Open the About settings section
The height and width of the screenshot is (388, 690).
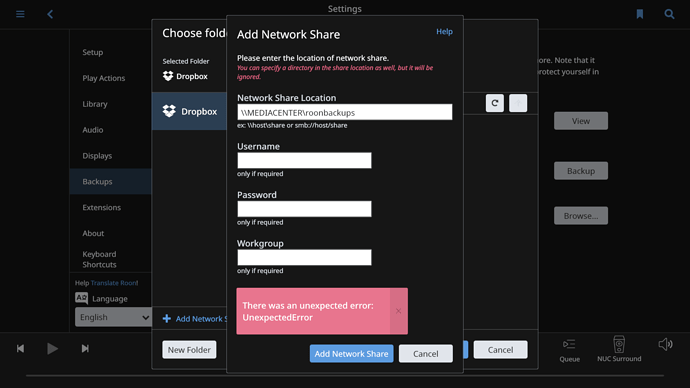(x=93, y=234)
